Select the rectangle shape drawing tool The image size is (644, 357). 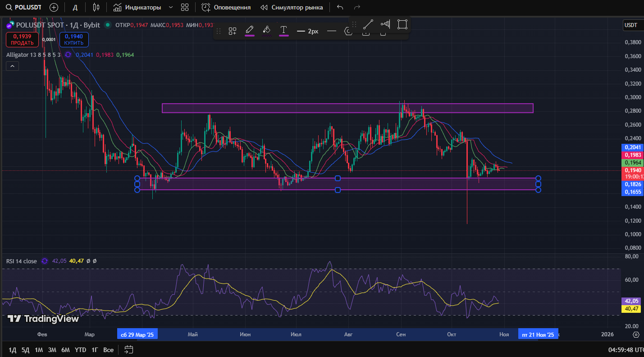pyautogui.click(x=402, y=24)
